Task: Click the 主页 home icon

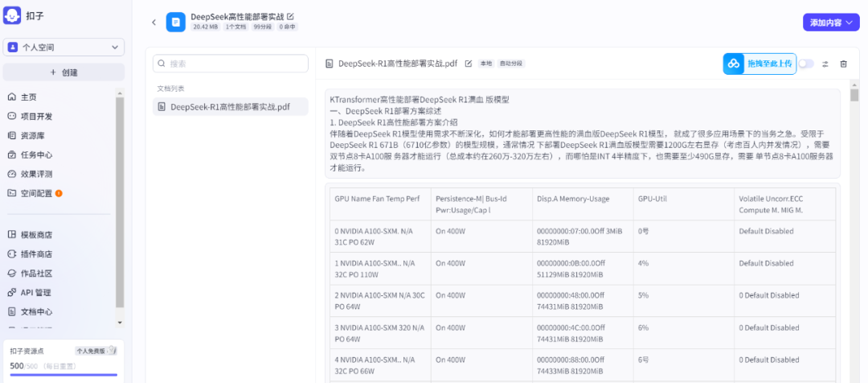Action: pos(11,97)
